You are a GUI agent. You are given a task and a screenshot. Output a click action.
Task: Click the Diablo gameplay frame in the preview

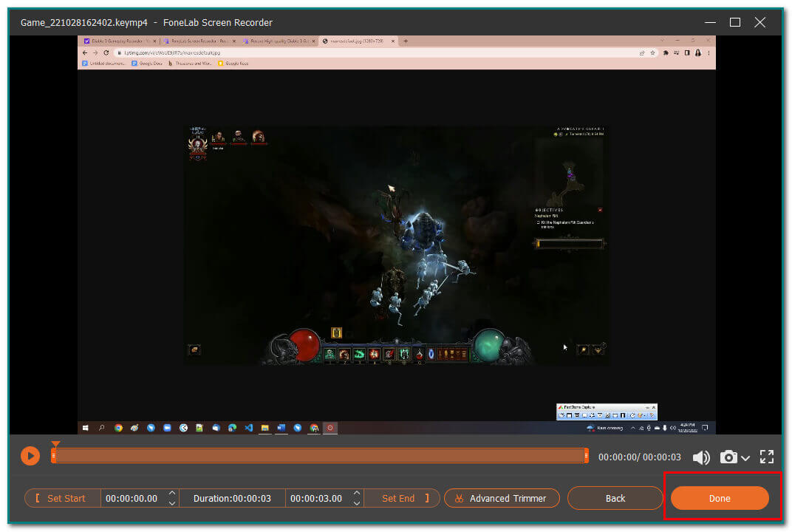click(397, 245)
